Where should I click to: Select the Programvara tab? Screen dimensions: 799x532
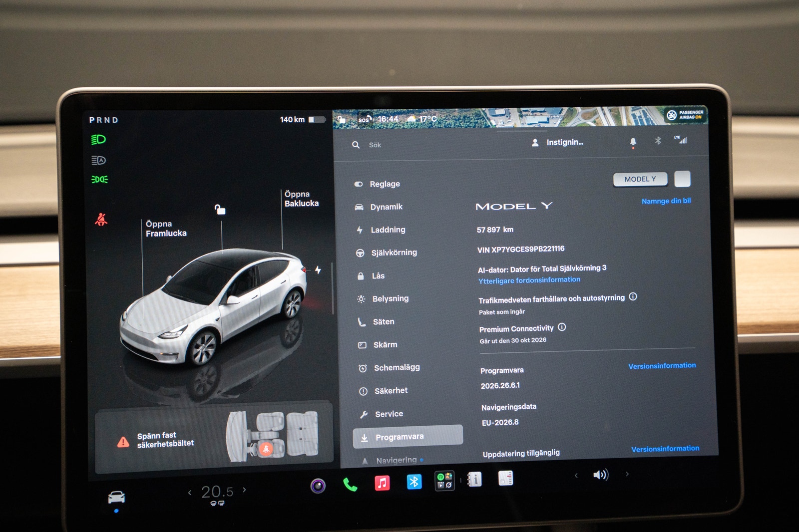click(407, 437)
